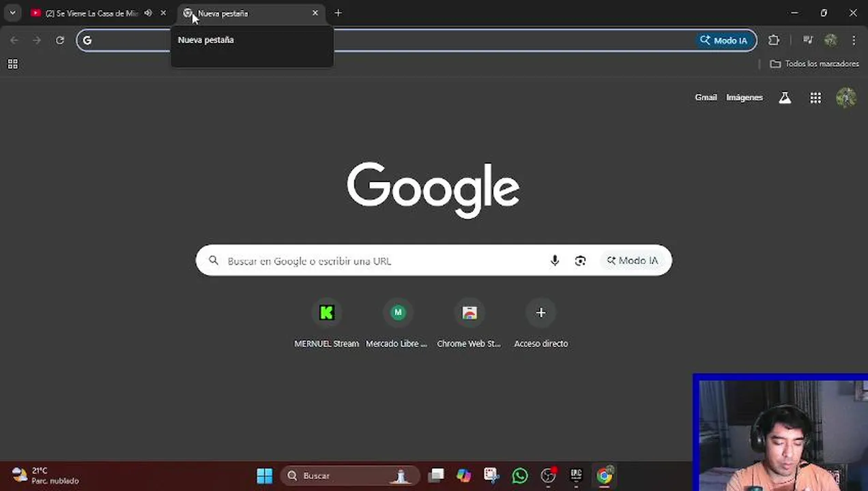Image resolution: width=868 pixels, height=491 pixels.
Task: Click the taskbar Buscar search box
Action: [349, 475]
